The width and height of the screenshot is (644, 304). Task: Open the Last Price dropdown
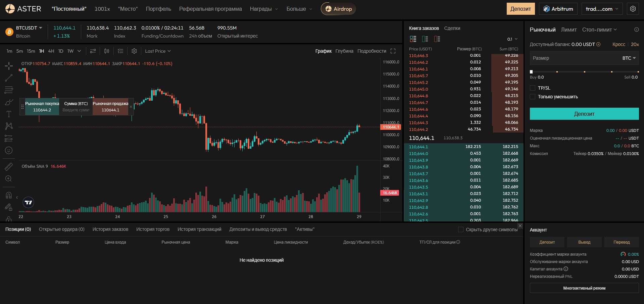click(x=158, y=51)
